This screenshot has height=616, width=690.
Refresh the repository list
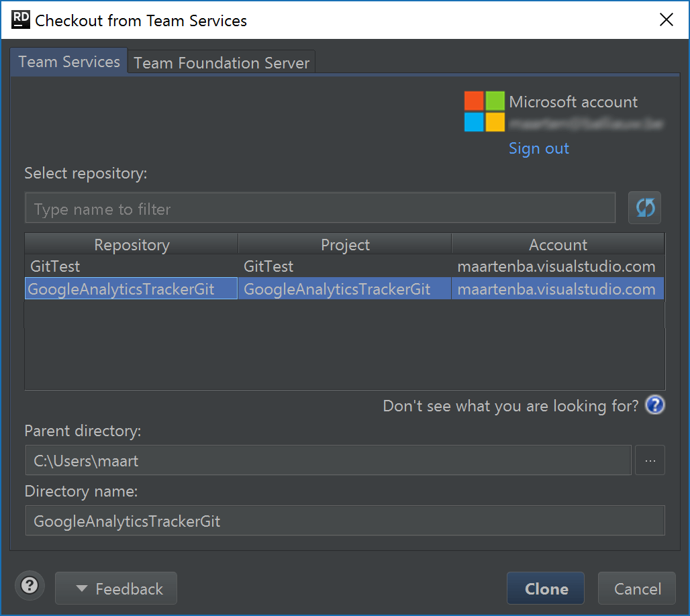tap(644, 207)
